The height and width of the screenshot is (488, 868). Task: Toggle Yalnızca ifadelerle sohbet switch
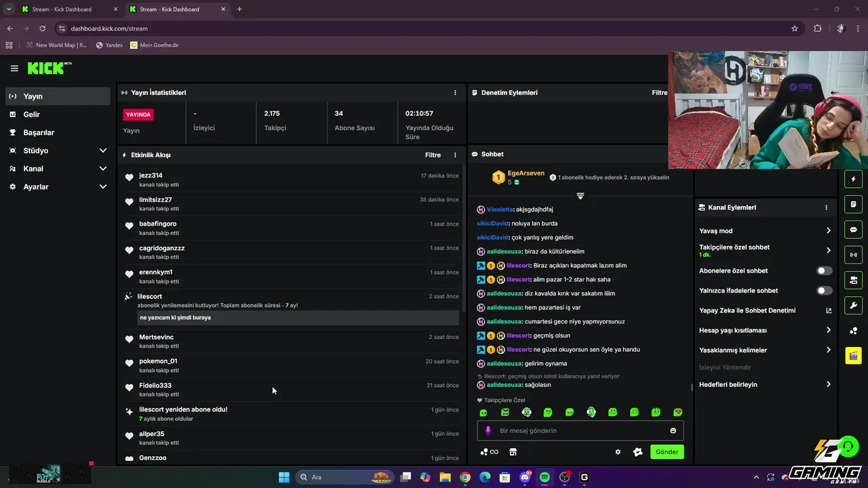click(824, 291)
